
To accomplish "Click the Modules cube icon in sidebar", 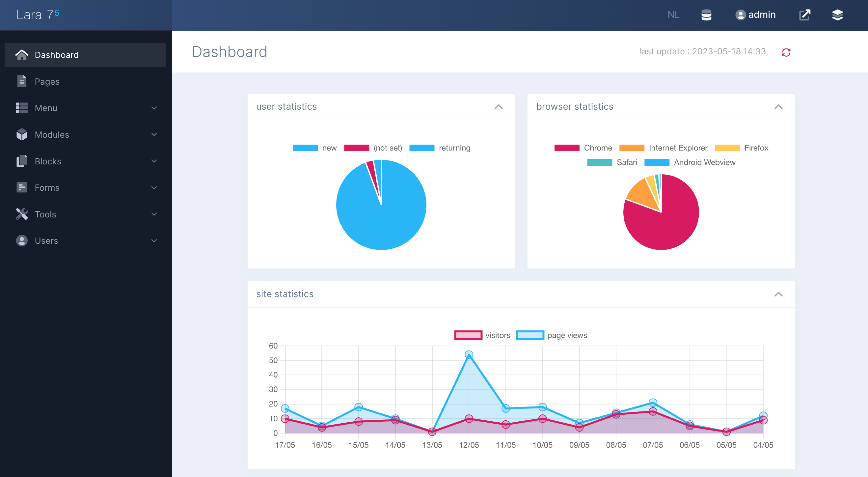I will tap(22, 134).
